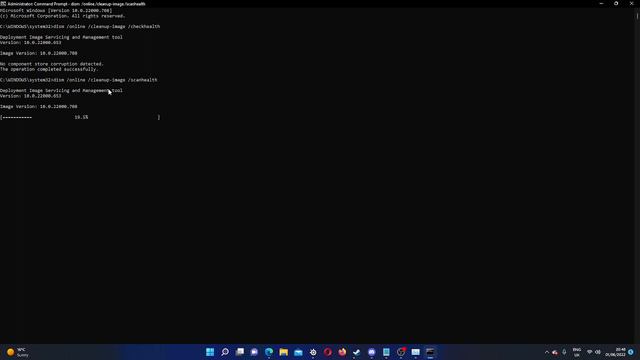Screen dimensions: 640x360
Task: Open Task View on taskbar
Action: point(240,352)
